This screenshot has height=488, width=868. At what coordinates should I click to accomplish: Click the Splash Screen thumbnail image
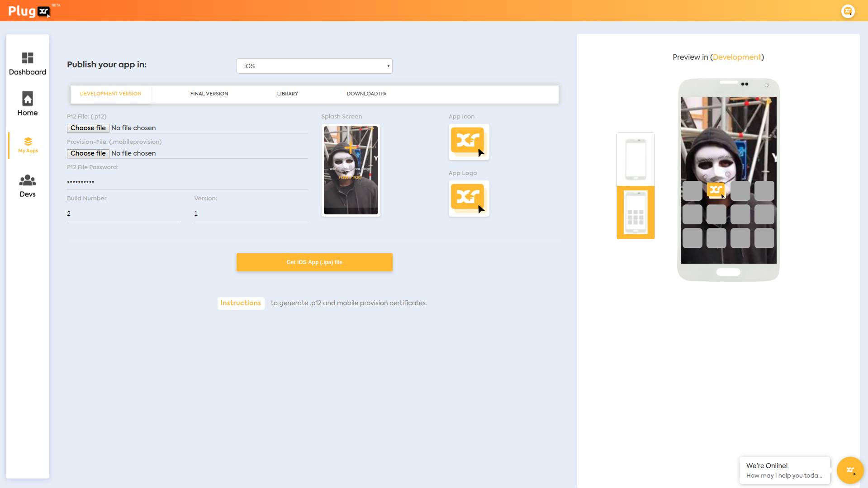pos(351,170)
